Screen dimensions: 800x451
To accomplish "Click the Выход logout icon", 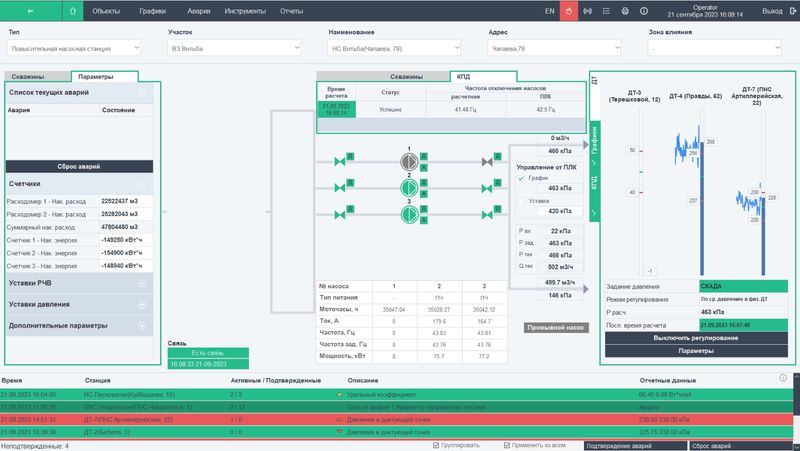I will pyautogui.click(x=790, y=11).
